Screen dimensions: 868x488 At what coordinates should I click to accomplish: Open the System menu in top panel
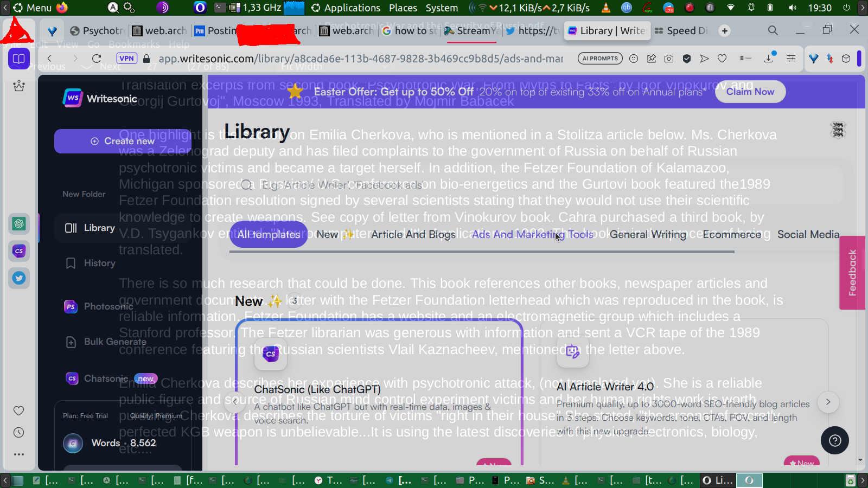[x=442, y=8]
